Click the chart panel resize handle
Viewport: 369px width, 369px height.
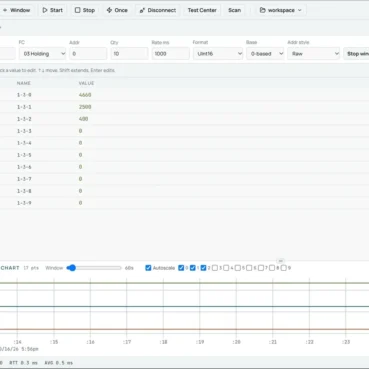point(280,261)
